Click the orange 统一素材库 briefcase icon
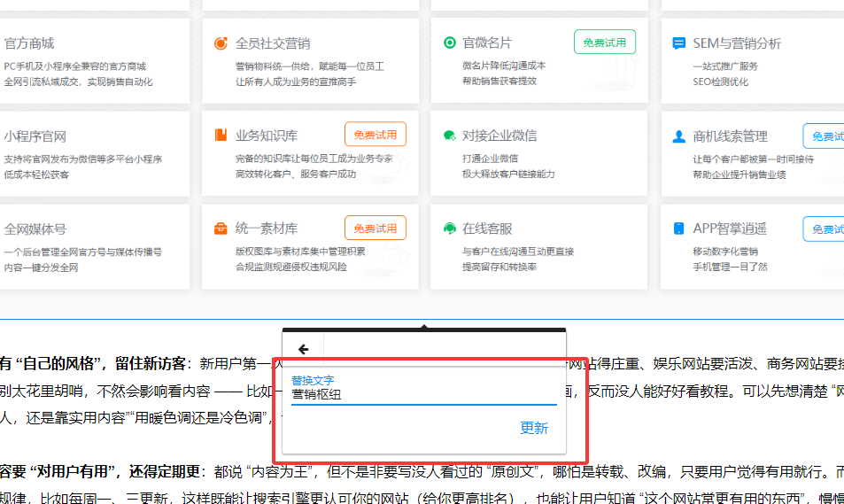This screenshot has height=504, width=844. click(221, 229)
